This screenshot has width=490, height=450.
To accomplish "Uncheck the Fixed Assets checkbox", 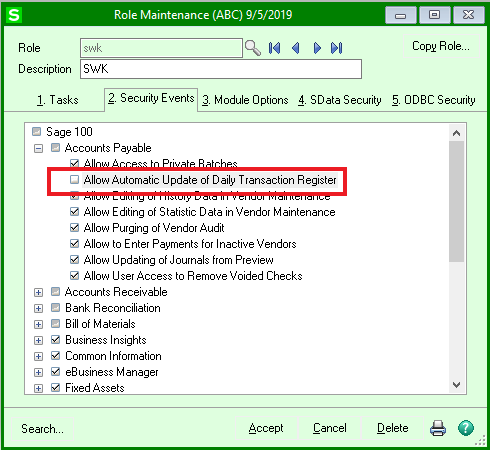I will [55, 388].
